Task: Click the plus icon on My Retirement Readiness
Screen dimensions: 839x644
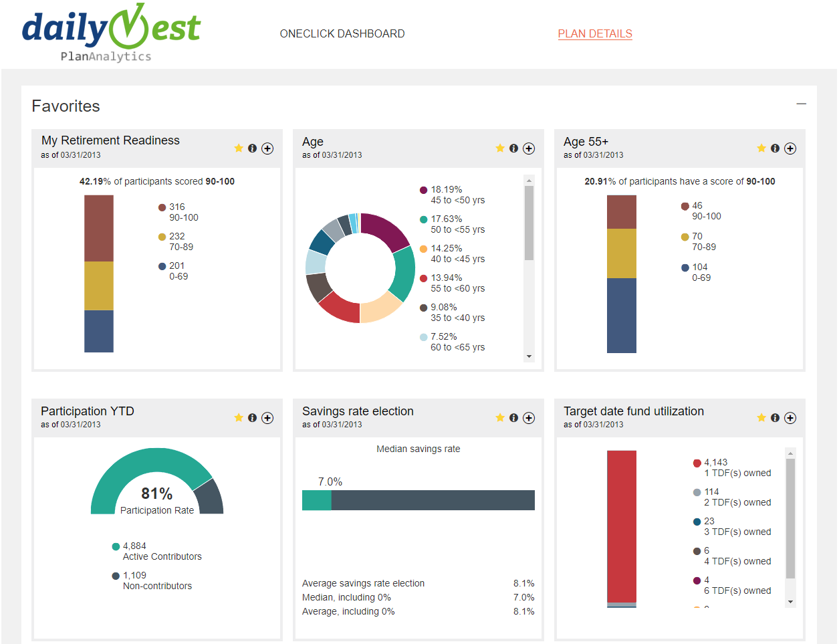Action: click(267, 148)
